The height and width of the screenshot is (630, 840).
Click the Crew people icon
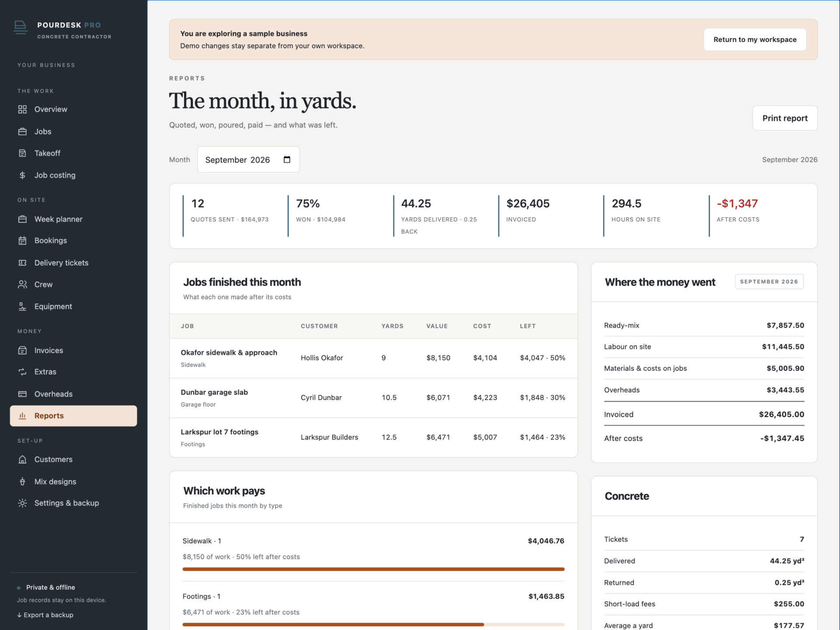point(22,284)
